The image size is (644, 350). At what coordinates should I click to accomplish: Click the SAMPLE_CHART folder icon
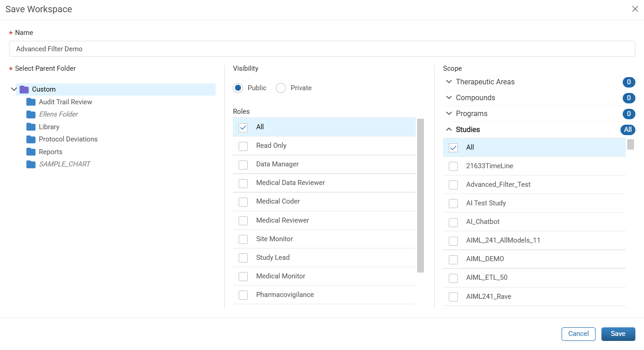coord(31,164)
